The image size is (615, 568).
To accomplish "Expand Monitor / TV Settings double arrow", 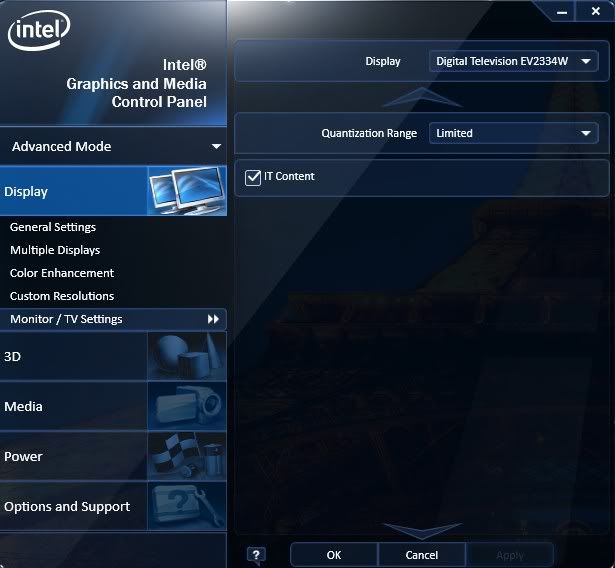I will pos(213,319).
